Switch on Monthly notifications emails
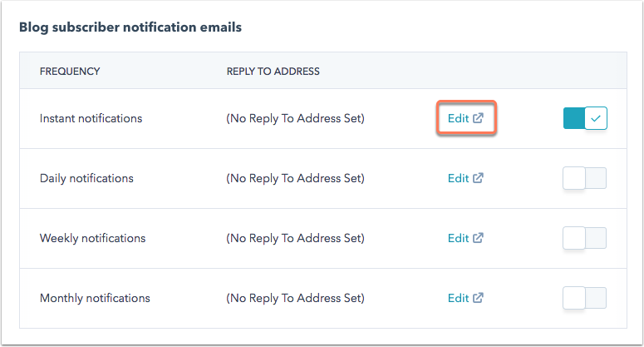The width and height of the screenshot is (644, 347). [x=585, y=298]
